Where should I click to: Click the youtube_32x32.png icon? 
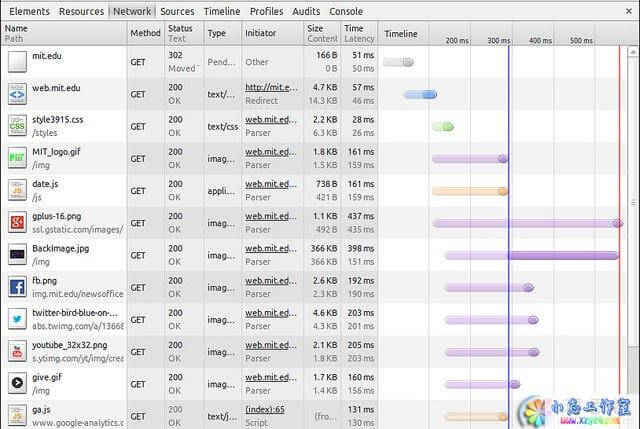[17, 352]
